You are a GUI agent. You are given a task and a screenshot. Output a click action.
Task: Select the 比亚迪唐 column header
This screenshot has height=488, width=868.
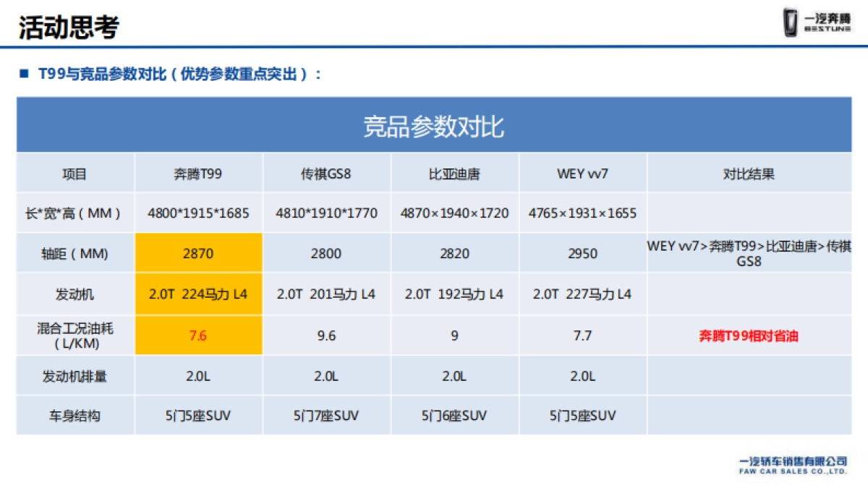point(454,174)
